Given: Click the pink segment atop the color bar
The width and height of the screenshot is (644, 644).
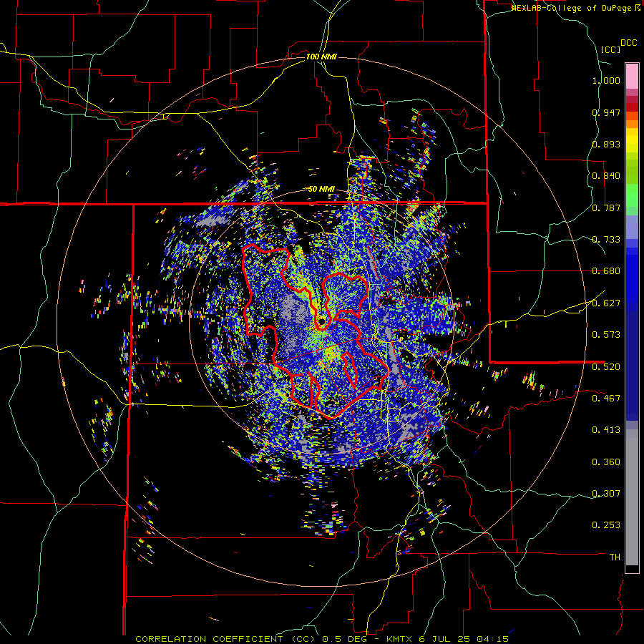Looking at the screenshot, I should 632,76.
